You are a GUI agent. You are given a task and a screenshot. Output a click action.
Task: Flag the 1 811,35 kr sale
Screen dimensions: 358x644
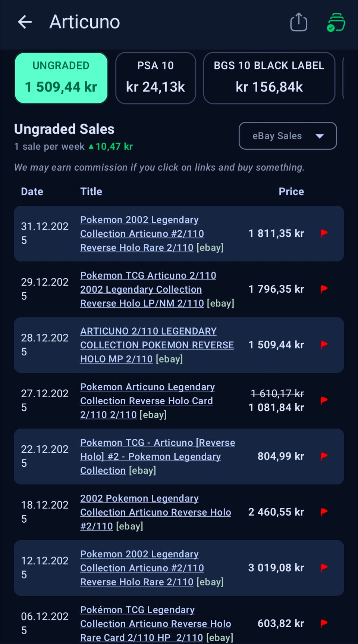(x=324, y=233)
